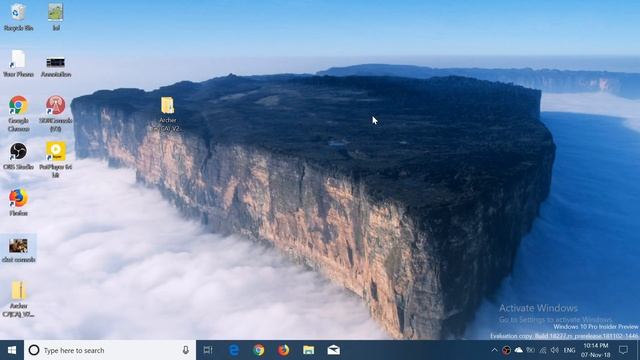Open the volume speaker tray icon

[555, 350]
